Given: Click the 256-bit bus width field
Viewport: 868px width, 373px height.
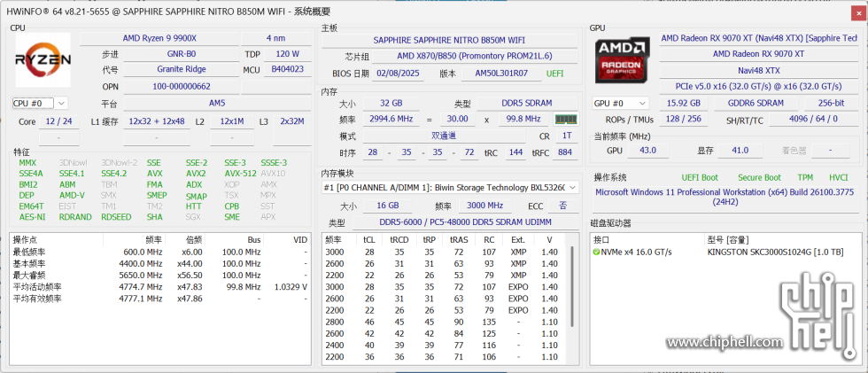Looking at the screenshot, I should coord(832,103).
